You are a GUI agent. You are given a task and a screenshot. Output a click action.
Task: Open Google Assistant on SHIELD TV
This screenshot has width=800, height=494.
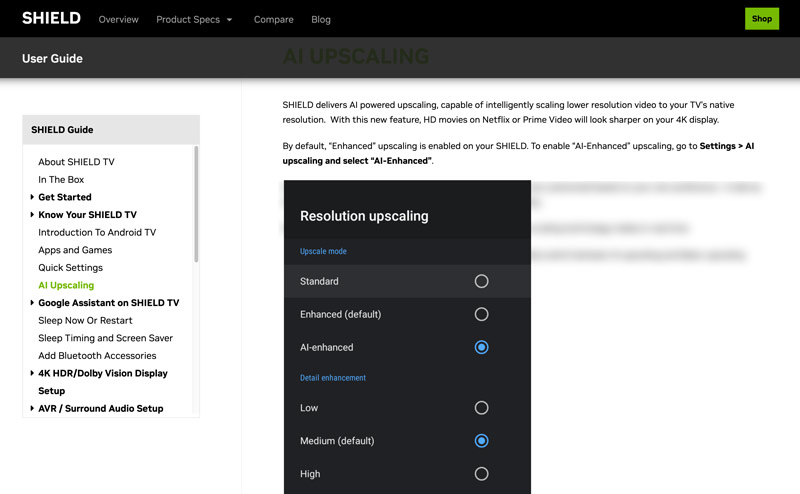[x=109, y=303]
